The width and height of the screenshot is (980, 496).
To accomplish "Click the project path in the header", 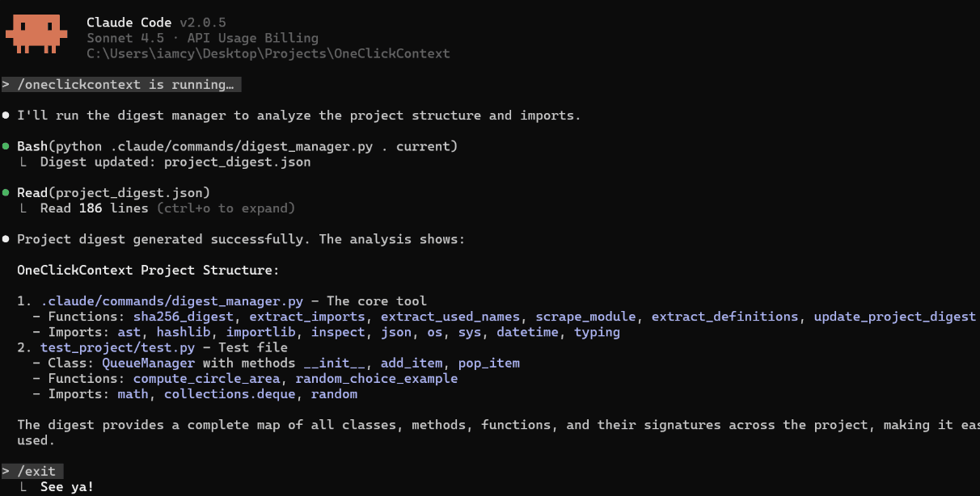I will pyautogui.click(x=268, y=54).
